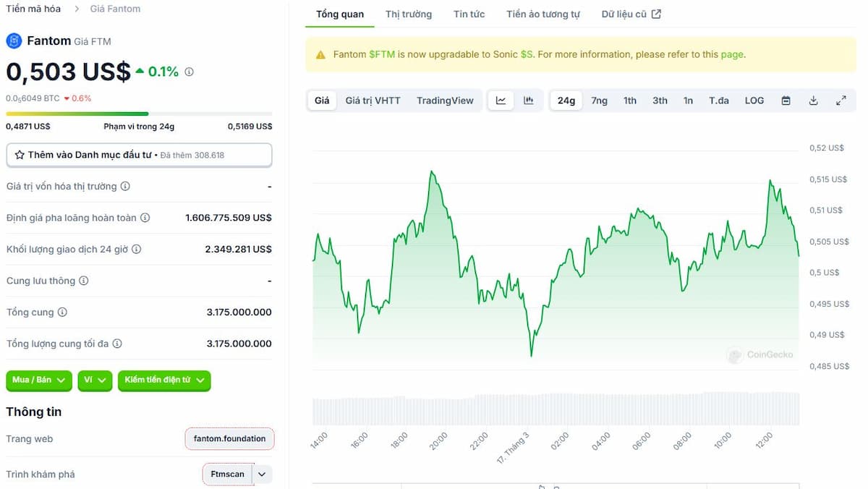Viewport: 868px width, 489px height.
Task: Expand chart to fullscreen
Action: pos(841,101)
